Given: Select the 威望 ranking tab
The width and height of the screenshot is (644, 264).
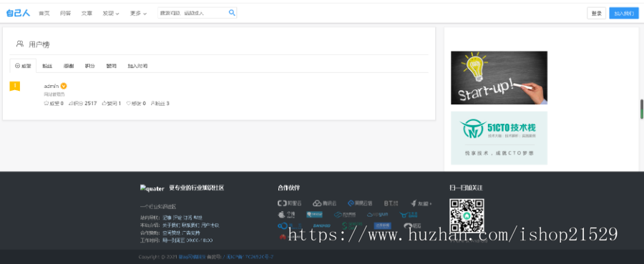Looking at the screenshot, I should [23, 66].
